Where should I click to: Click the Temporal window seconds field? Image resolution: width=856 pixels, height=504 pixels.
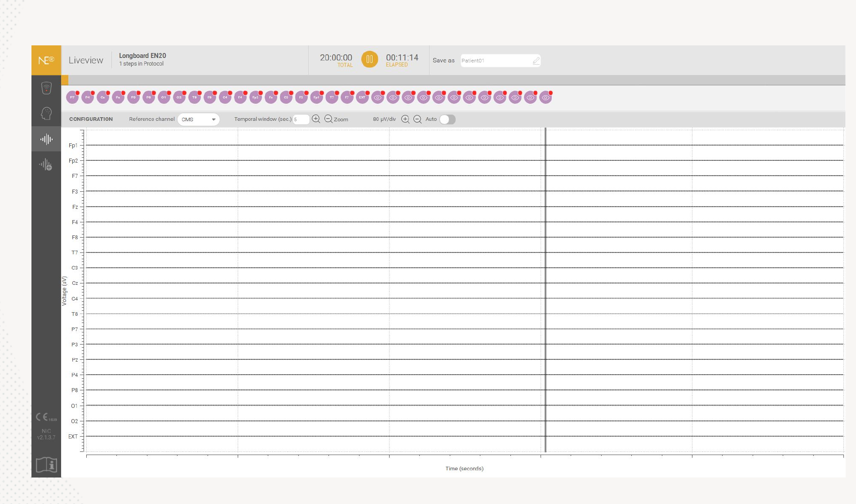coord(301,119)
